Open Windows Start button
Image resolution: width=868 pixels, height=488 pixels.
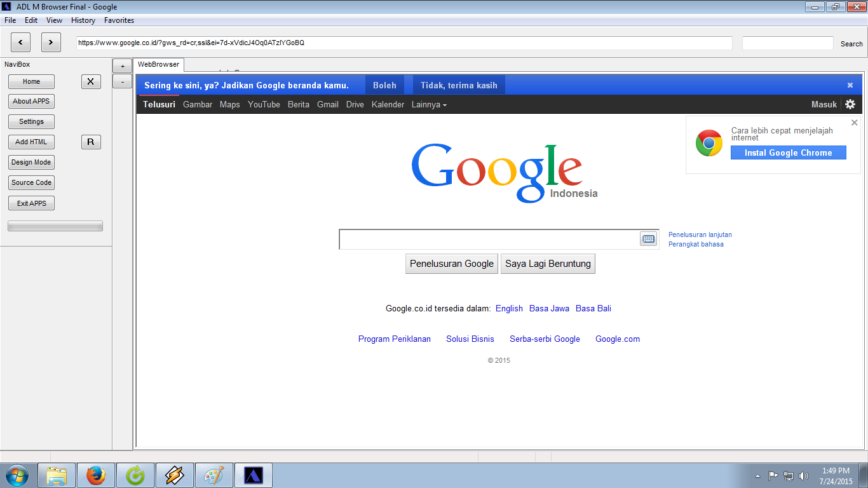pos(16,475)
